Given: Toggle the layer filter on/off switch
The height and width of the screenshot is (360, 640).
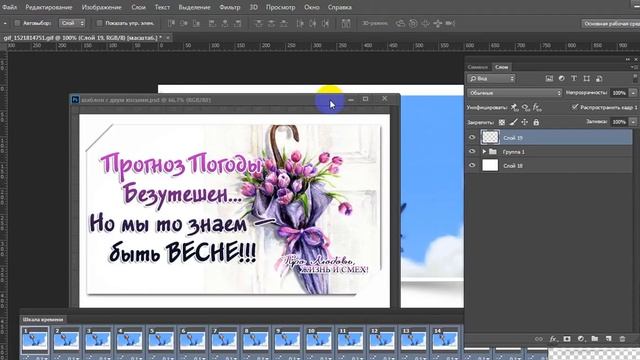Looking at the screenshot, I should point(635,78).
